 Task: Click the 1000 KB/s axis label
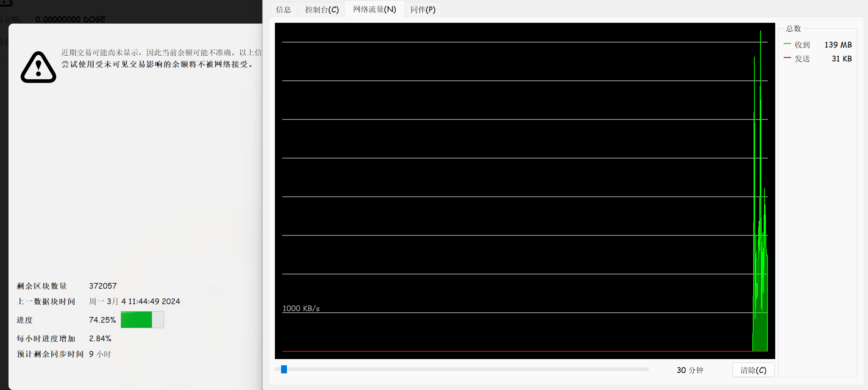click(x=301, y=308)
